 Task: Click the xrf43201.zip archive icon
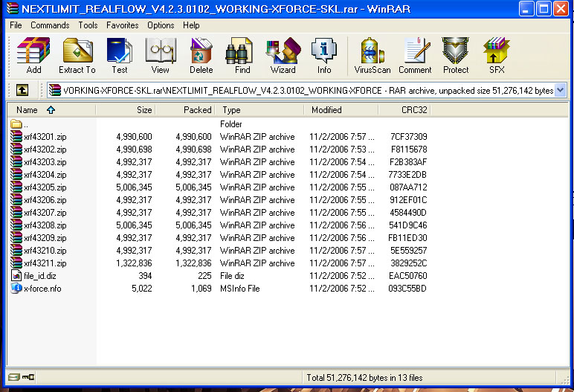click(x=16, y=137)
